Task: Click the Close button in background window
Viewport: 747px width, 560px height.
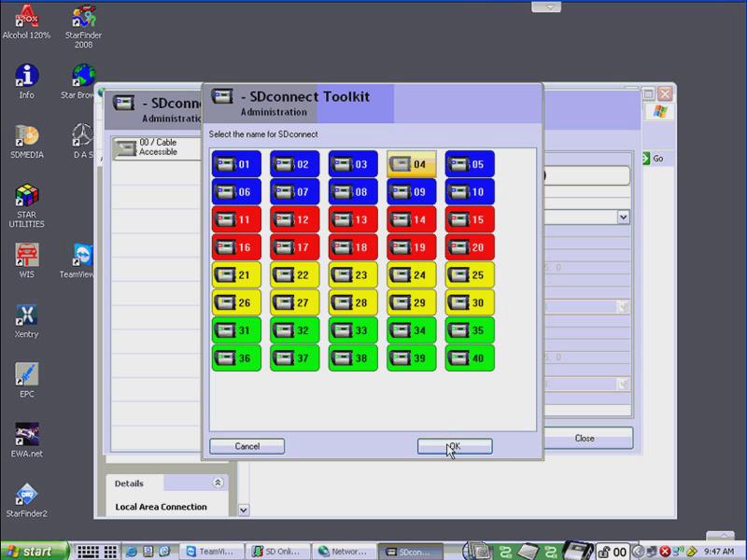Action: [x=585, y=438]
